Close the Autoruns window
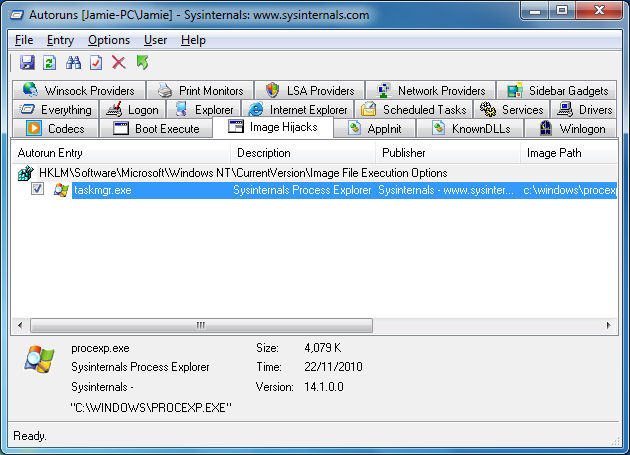The width and height of the screenshot is (630, 455). click(599, 10)
